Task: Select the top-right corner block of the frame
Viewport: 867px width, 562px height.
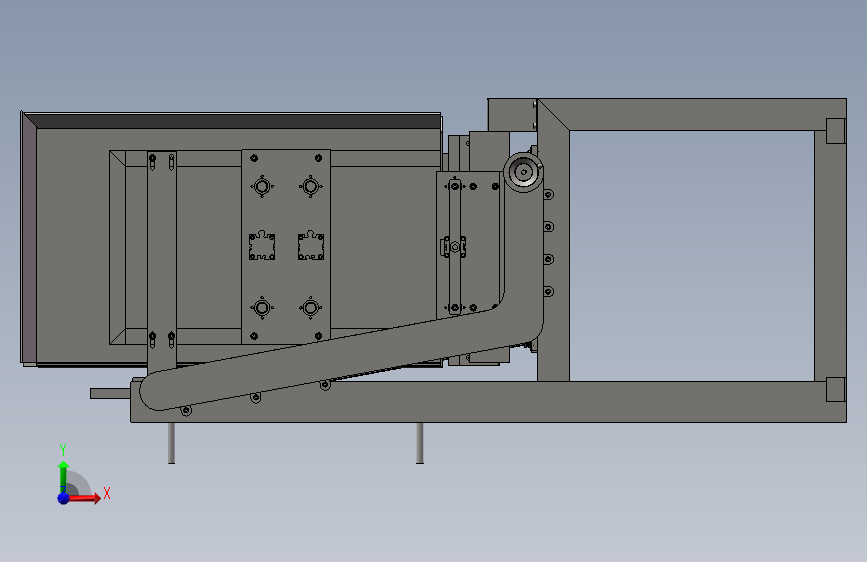Action: click(x=835, y=131)
